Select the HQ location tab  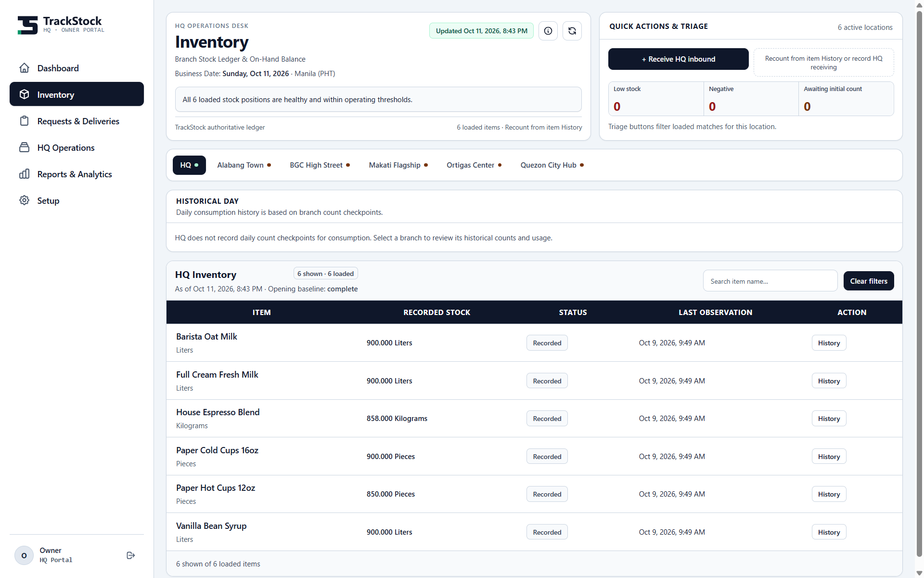[x=189, y=165]
